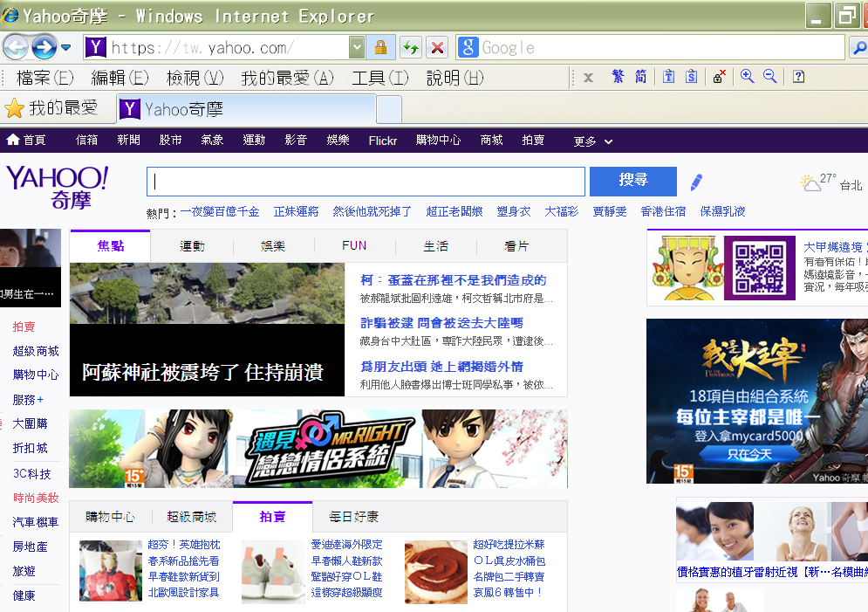This screenshot has height=612, width=868.
Task: Open a new blank tab
Action: pos(388,109)
